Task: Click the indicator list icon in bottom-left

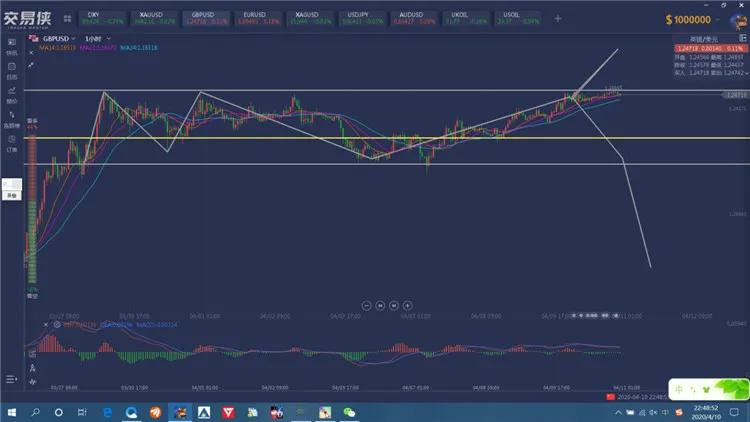Action: 33,354
